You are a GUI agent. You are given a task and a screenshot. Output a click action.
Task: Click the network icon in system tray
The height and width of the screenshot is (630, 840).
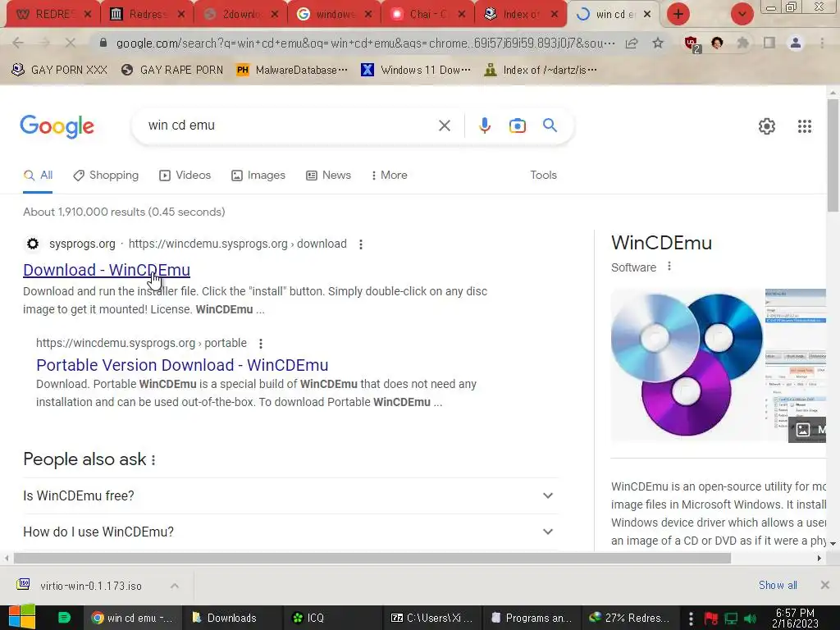tap(731, 619)
